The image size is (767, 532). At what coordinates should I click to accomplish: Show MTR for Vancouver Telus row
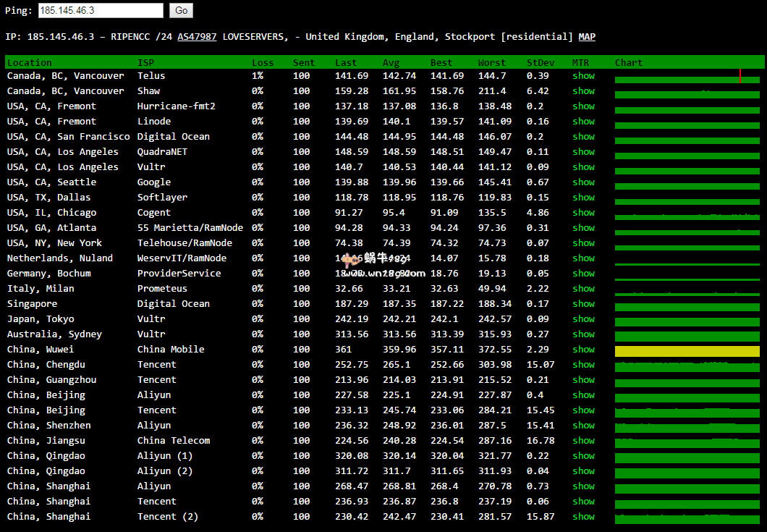pyautogui.click(x=583, y=76)
